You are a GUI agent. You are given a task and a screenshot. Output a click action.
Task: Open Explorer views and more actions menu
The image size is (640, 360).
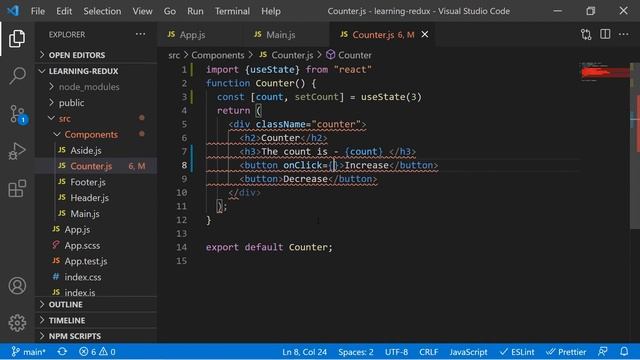140,34
